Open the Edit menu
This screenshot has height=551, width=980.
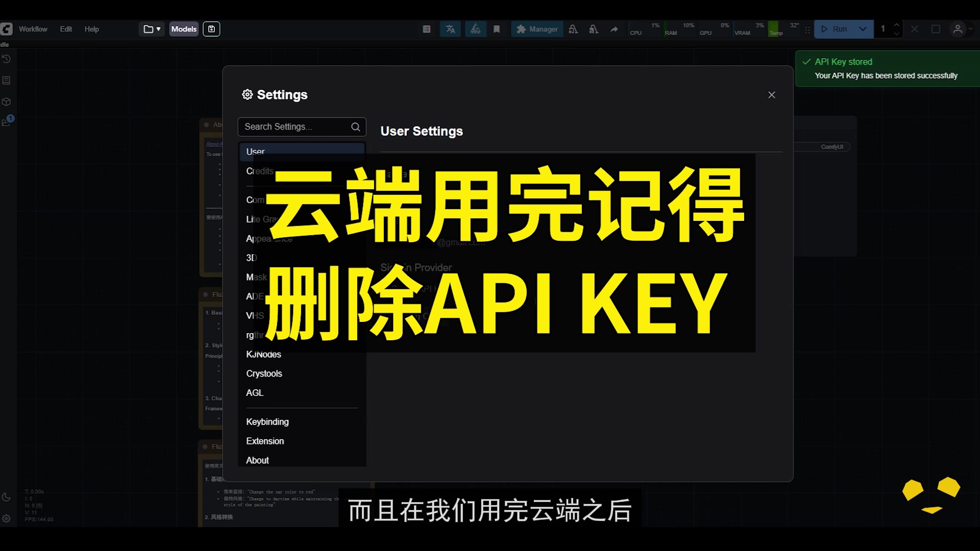click(66, 29)
